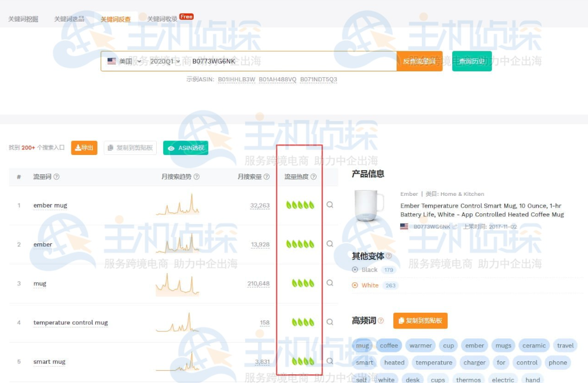Click question mark icon next to 流量热度
This screenshot has width=588, height=383.
[x=314, y=177]
